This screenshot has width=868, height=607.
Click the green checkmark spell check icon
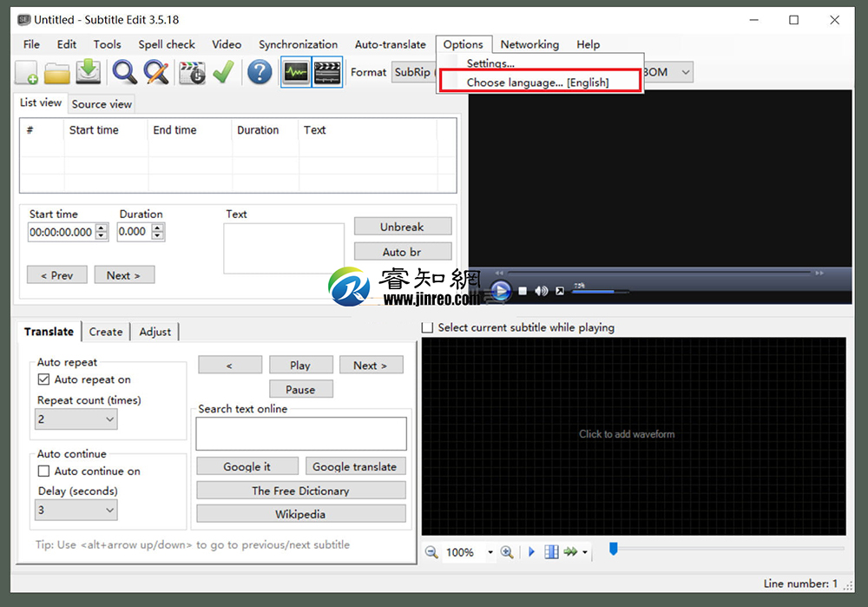click(223, 72)
